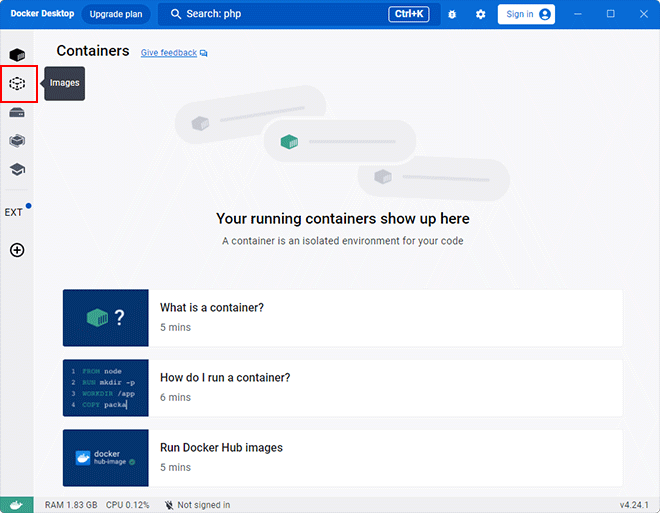
Task: Click the add extensions plus icon
Action: click(x=17, y=250)
